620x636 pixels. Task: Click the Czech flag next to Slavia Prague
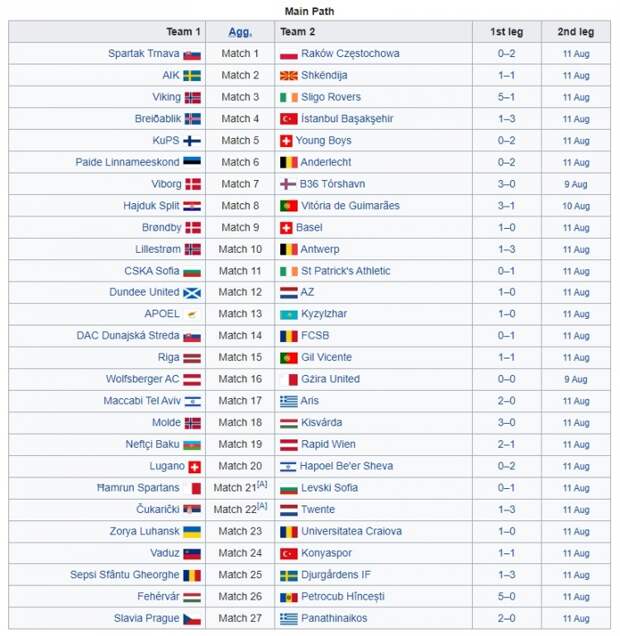pyautogui.click(x=192, y=619)
